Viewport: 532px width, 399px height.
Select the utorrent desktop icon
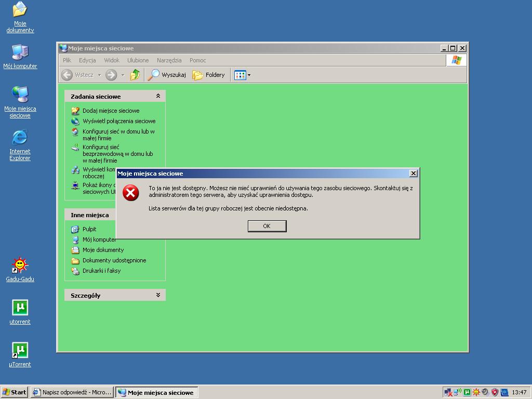coord(20,312)
